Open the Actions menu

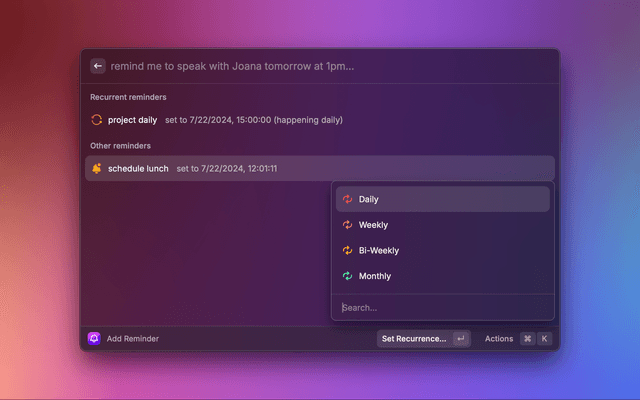click(499, 339)
